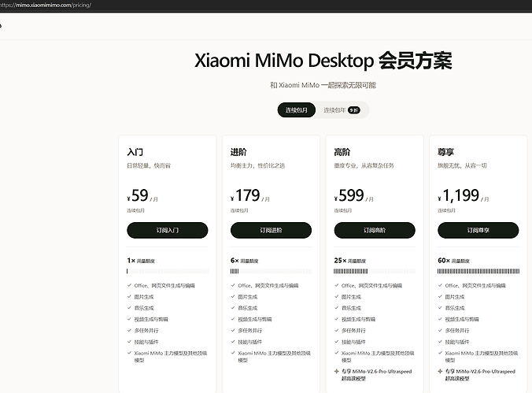Click sparkle icon beside 专享 in 高阶 card
The height and width of the screenshot is (393, 532).
(337, 371)
